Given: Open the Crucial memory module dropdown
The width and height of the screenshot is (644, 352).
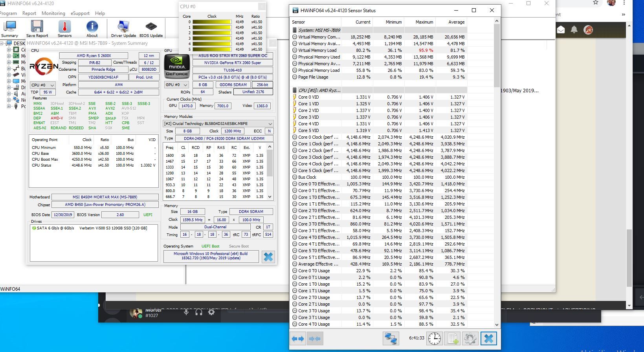Looking at the screenshot, I should pos(218,123).
